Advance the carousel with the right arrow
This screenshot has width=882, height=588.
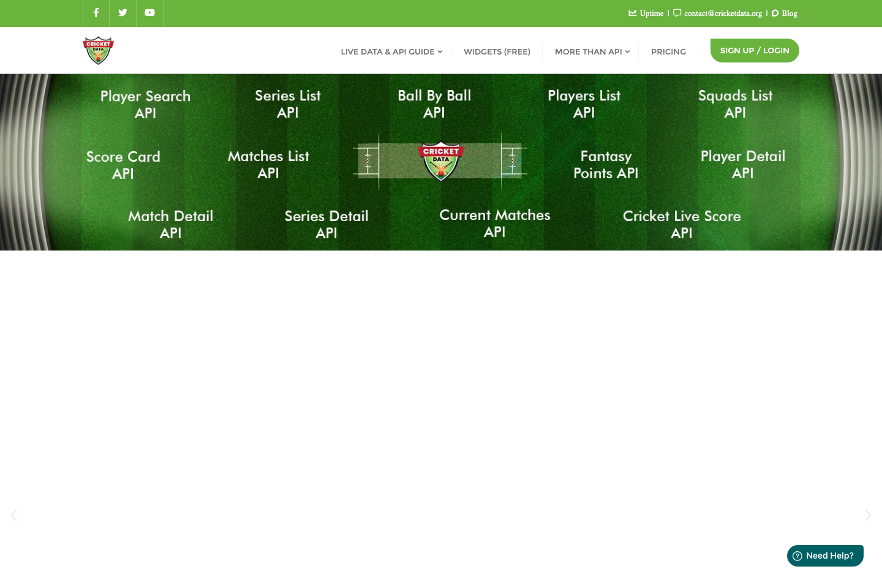[868, 515]
